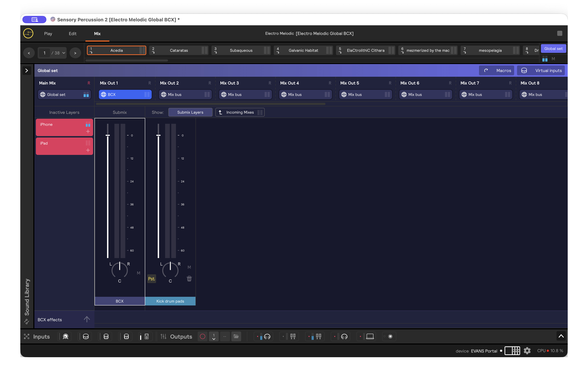Click the BCX channel volume fader handle
This screenshot has width=588, height=384.
pos(108,135)
